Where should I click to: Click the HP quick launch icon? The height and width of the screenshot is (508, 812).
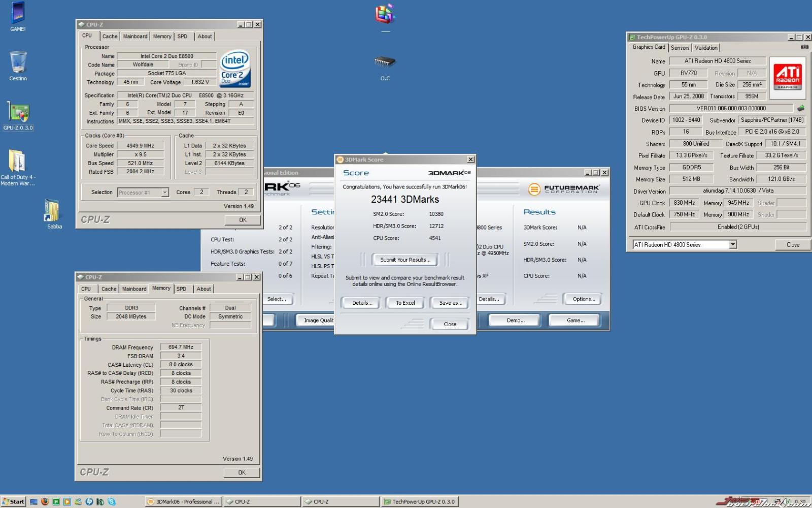[89, 502]
